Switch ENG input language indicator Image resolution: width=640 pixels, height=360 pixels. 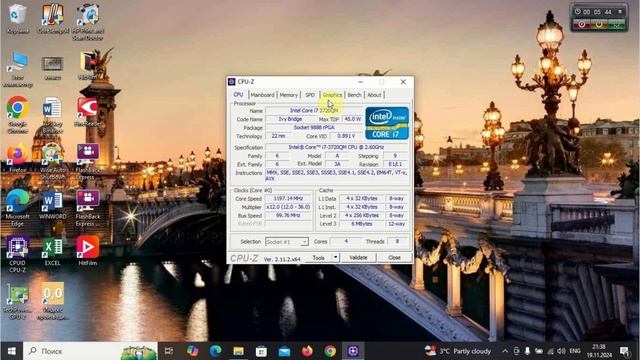pyautogui.click(x=575, y=351)
